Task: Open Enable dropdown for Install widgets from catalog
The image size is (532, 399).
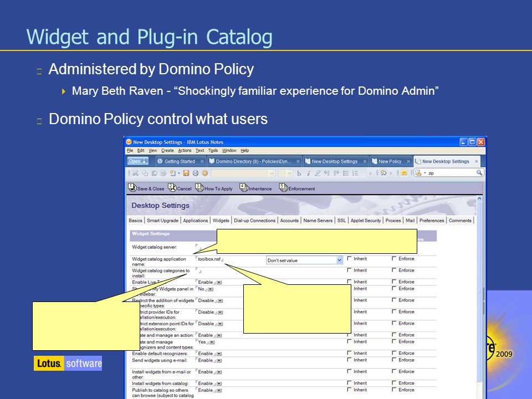Action: pyautogui.click(x=219, y=383)
